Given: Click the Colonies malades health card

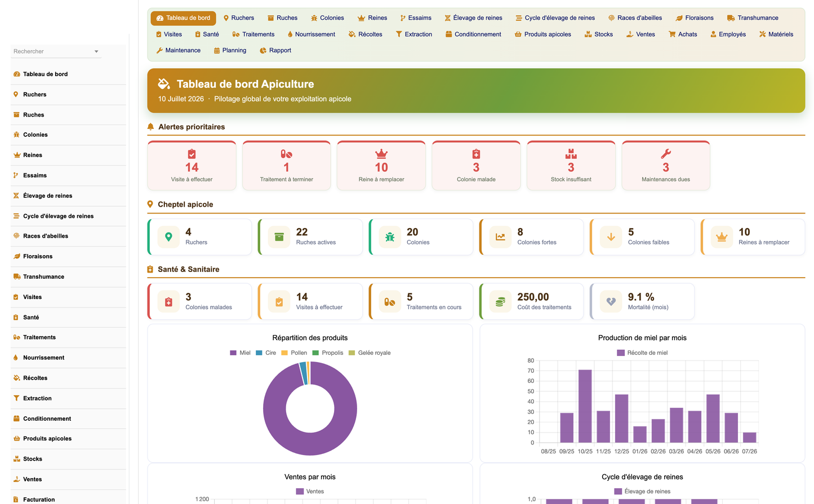Looking at the screenshot, I should tap(199, 301).
